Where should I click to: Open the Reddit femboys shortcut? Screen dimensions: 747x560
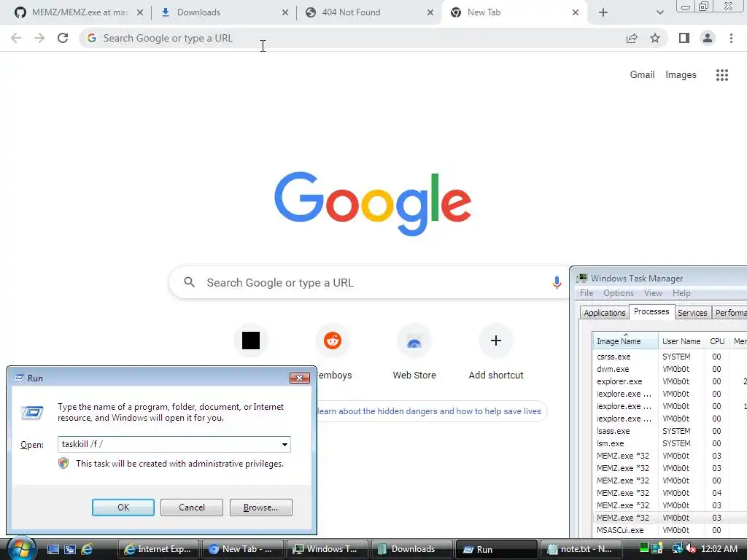point(333,340)
